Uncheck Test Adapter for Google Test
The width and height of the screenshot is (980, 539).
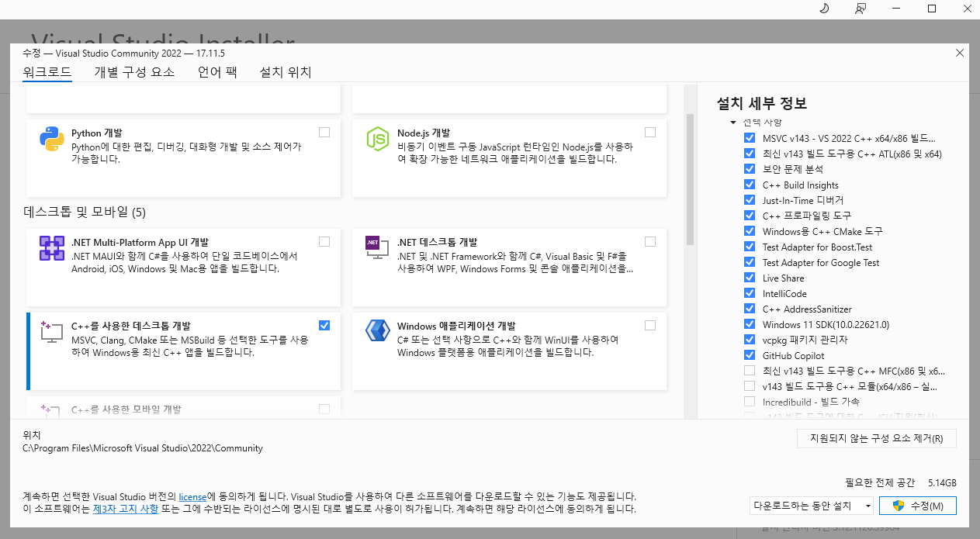pyautogui.click(x=750, y=262)
